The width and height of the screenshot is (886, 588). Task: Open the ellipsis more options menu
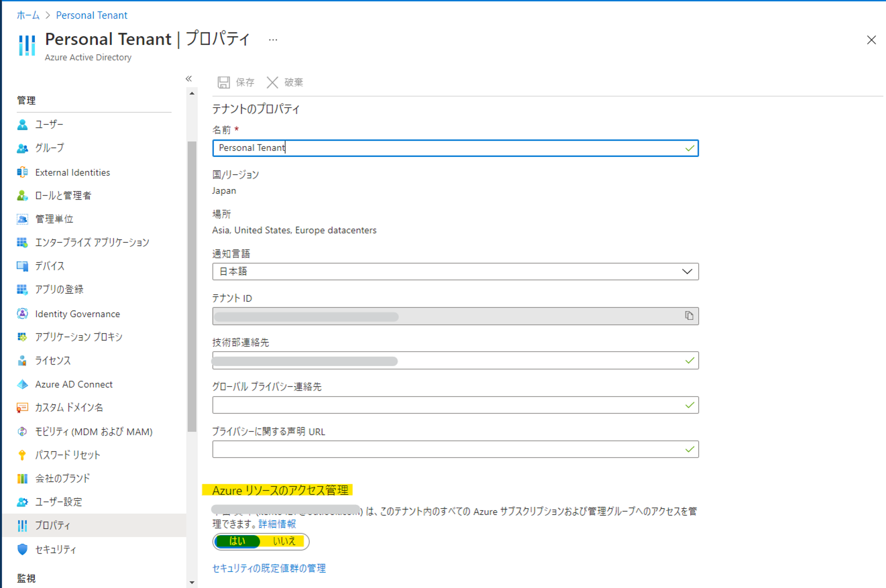273,40
